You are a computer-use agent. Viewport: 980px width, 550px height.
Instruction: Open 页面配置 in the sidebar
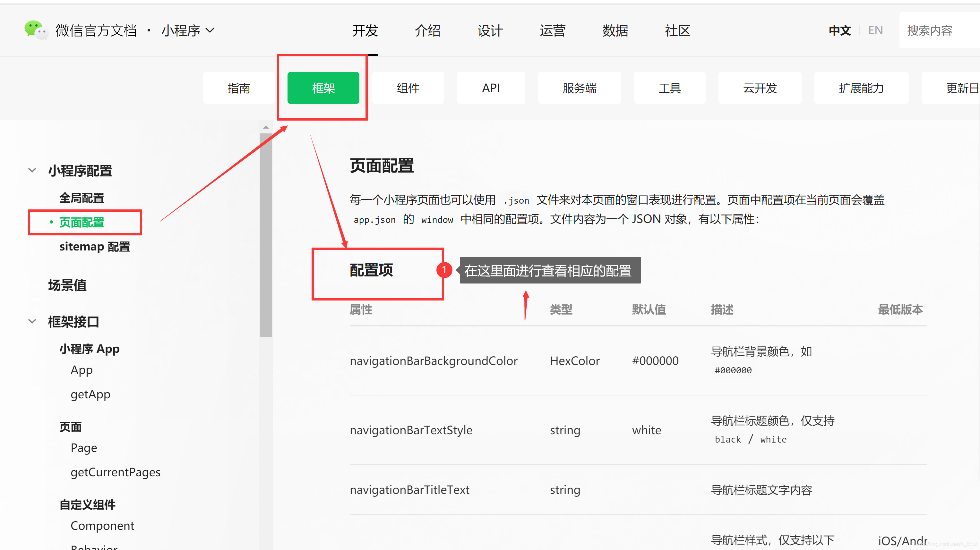tap(82, 222)
